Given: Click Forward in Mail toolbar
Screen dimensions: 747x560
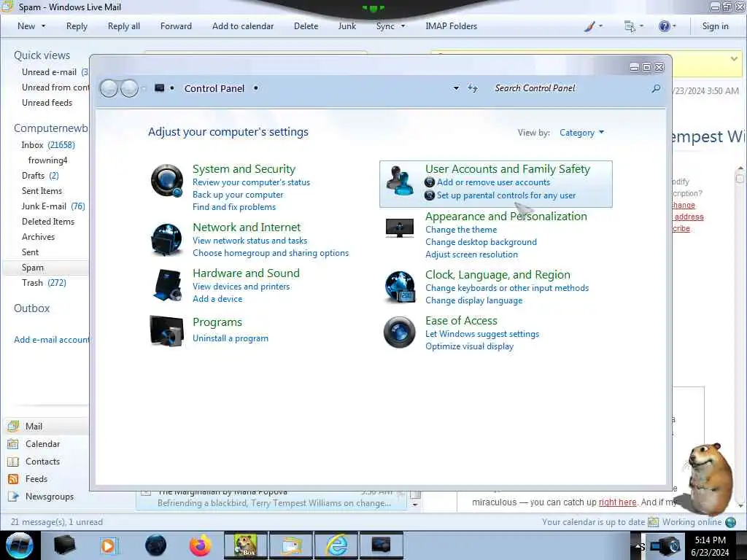Looking at the screenshot, I should point(176,26).
